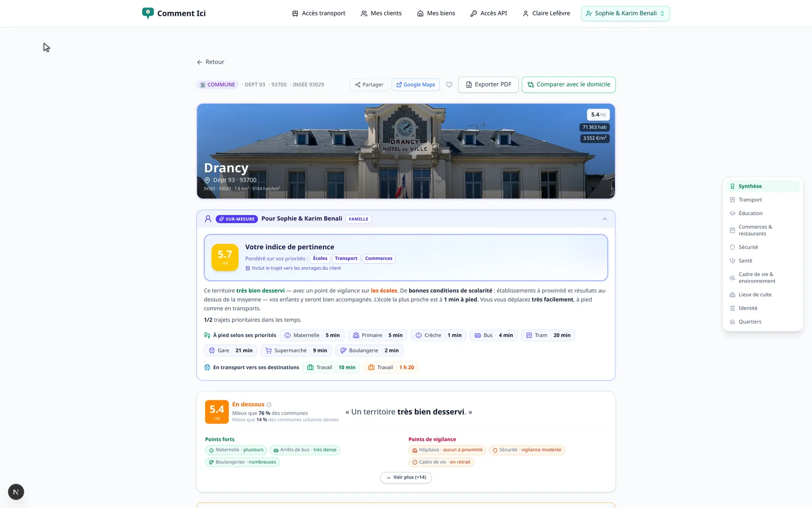This screenshot has width=812, height=508.
Task: Click the Maternelle 5 min chip
Action: pyautogui.click(x=312, y=335)
